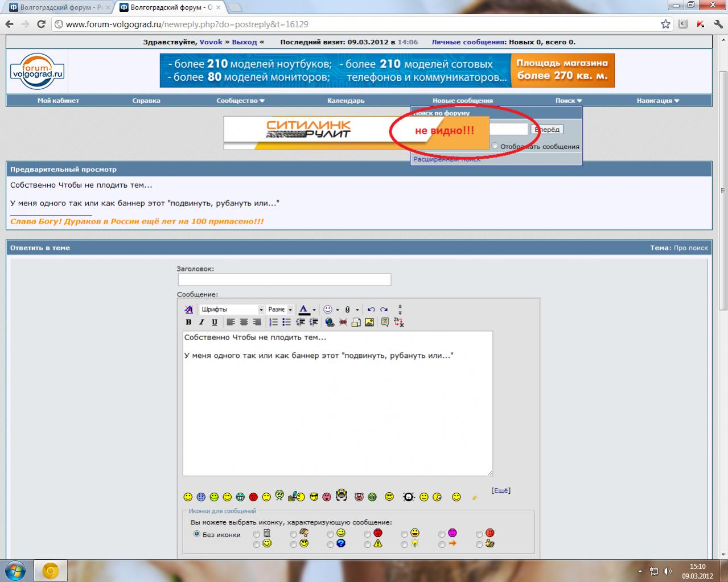Expand the 'Сообщество' menu
This screenshot has height=582, width=728.
[241, 101]
